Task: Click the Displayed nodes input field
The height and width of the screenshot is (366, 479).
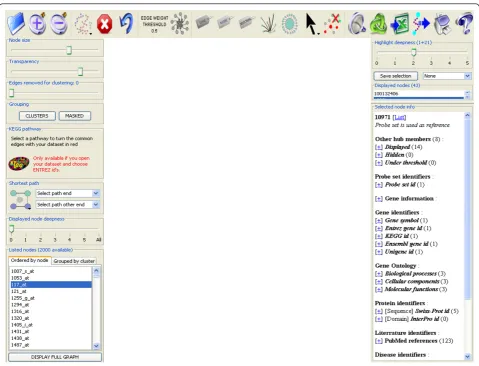Action: click(419, 94)
